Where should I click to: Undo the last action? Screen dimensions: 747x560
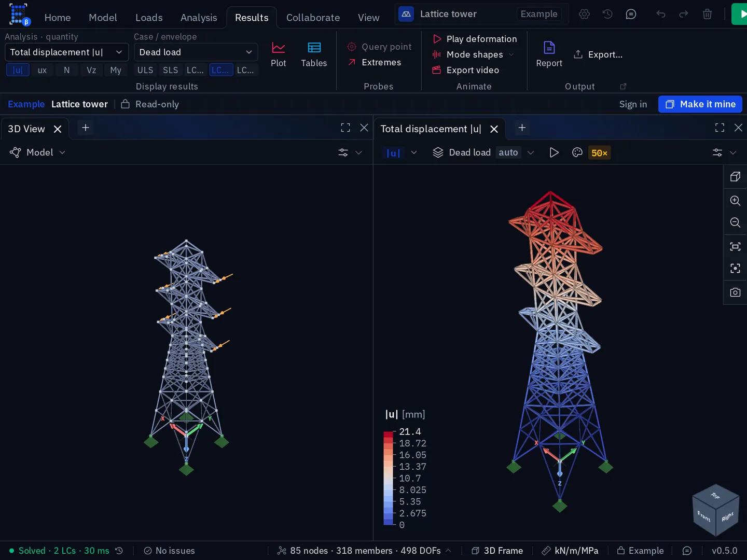point(660,14)
